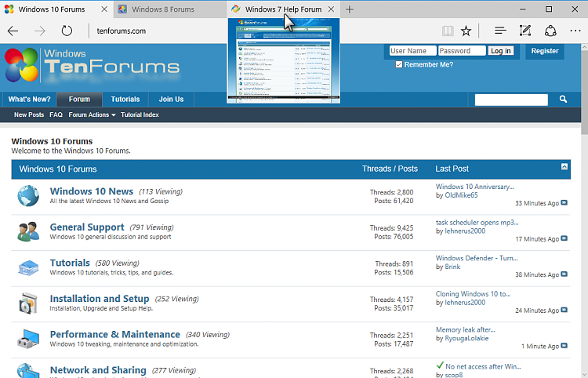Go to last post arrow for 1 Minute Ago

564,346
